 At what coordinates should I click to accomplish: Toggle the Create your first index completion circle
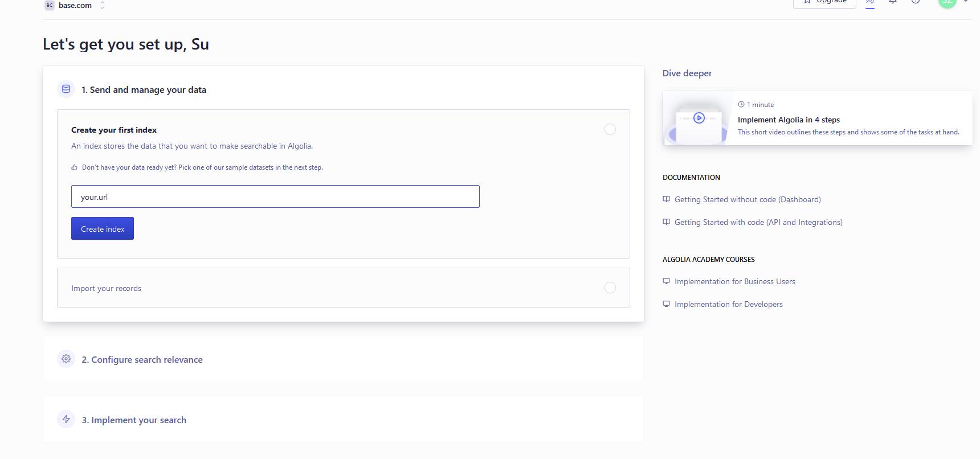click(610, 129)
